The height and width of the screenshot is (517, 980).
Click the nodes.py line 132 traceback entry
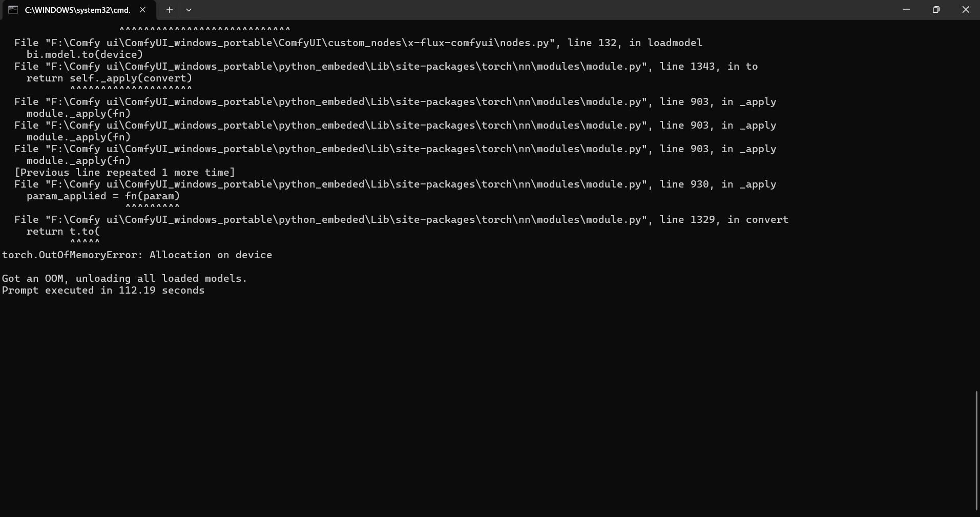pyautogui.click(x=358, y=43)
